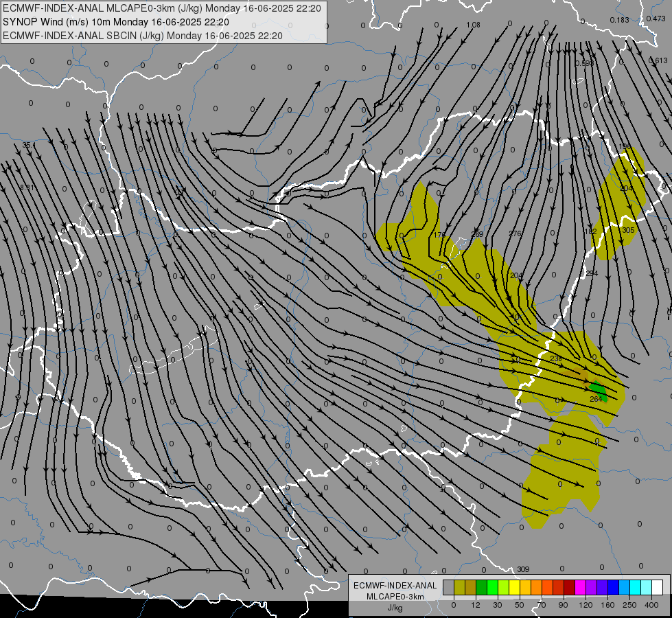This screenshot has height=618, width=672.
Task: Click the map value 294
Action: (x=592, y=273)
